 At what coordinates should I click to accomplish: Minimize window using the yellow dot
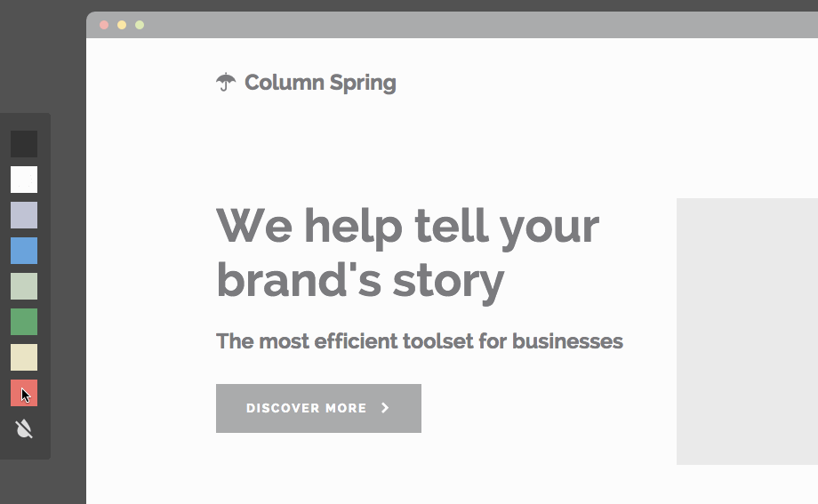pyautogui.click(x=122, y=25)
